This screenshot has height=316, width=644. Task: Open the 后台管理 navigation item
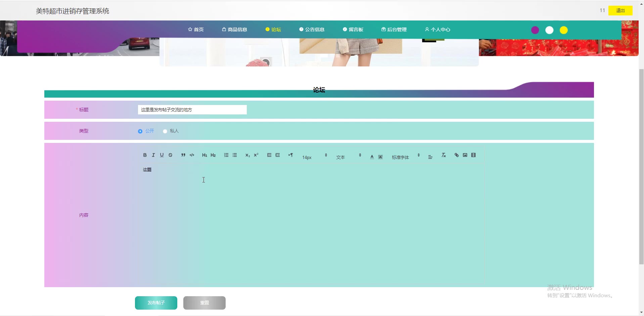coord(394,30)
